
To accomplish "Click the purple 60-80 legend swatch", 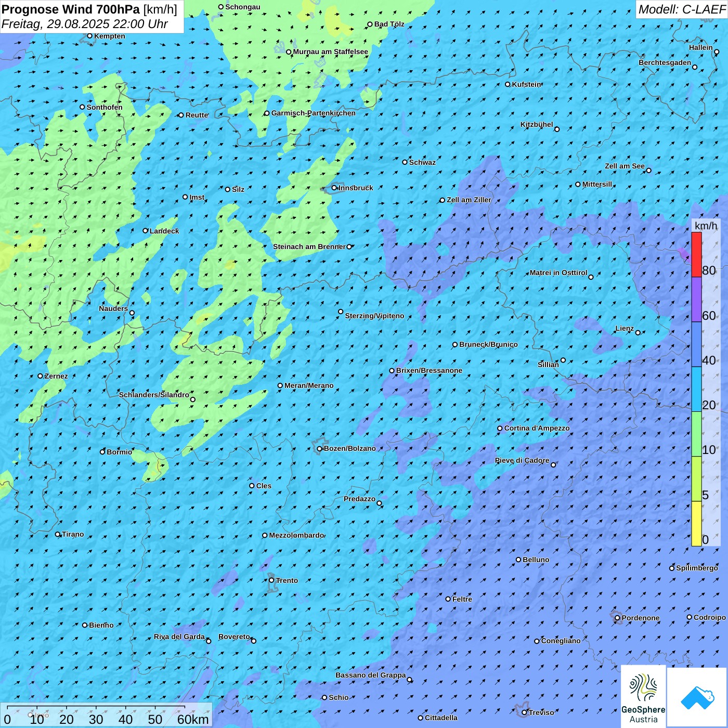I will click(696, 300).
